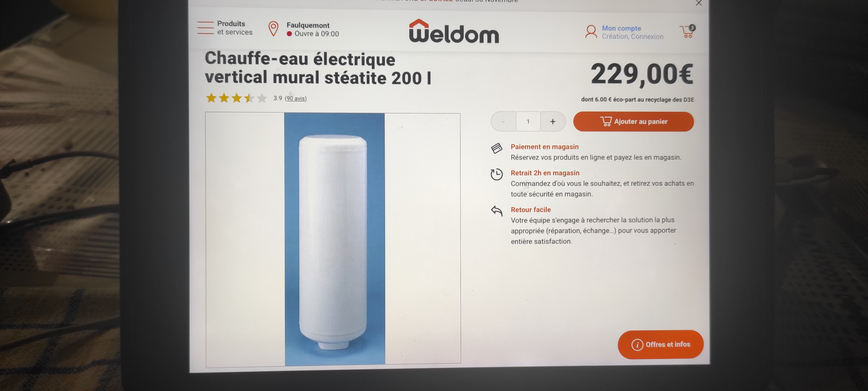This screenshot has width=868, height=391.
Task: Click the quantity input field
Action: tap(528, 122)
